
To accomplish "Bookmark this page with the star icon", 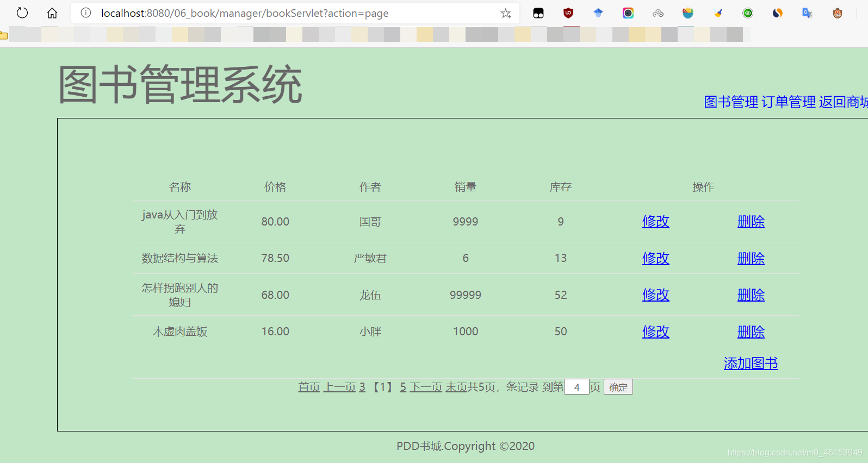I will [x=506, y=13].
